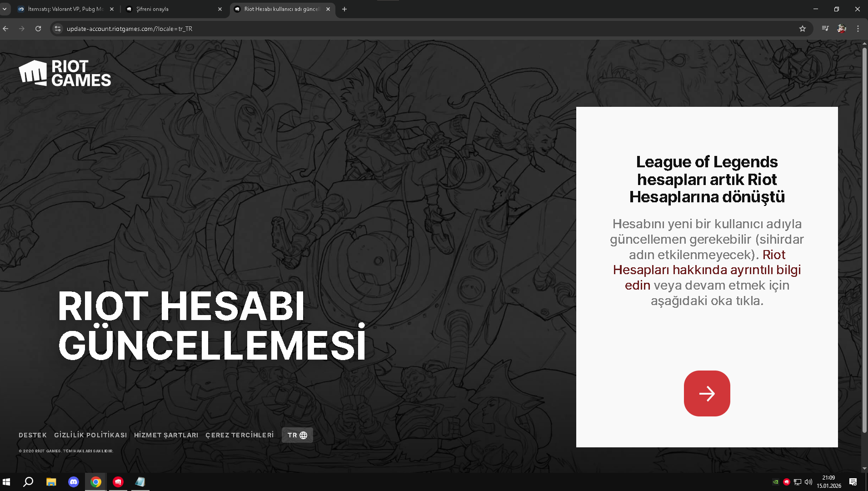Open the Riot Client taskbar icon

click(118, 482)
